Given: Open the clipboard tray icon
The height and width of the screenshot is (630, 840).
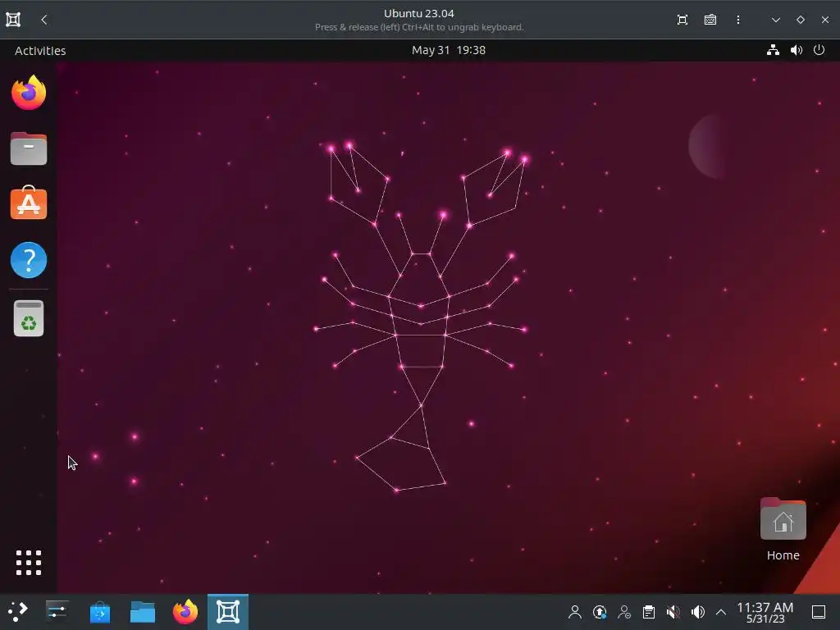Looking at the screenshot, I should (648, 612).
